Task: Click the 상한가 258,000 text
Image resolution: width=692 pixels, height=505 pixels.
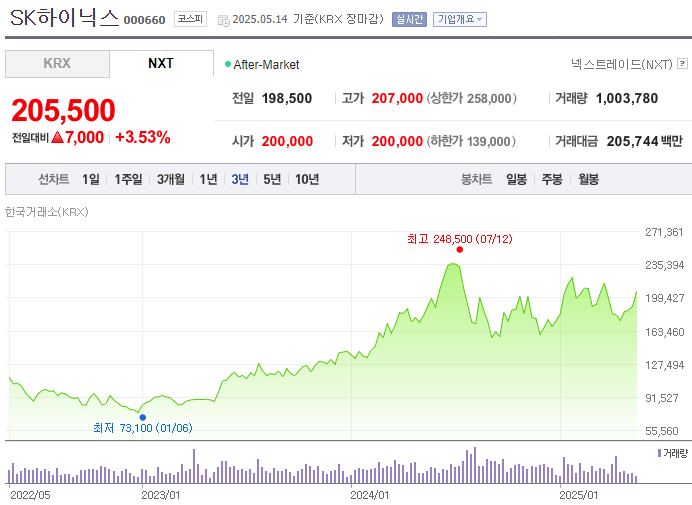Action: pyautogui.click(x=471, y=98)
